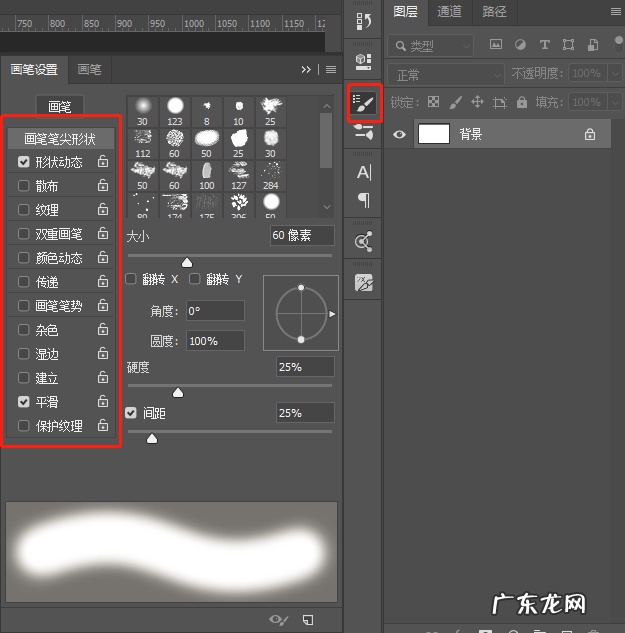Switch to the Layers (图层) tab

click(x=405, y=12)
